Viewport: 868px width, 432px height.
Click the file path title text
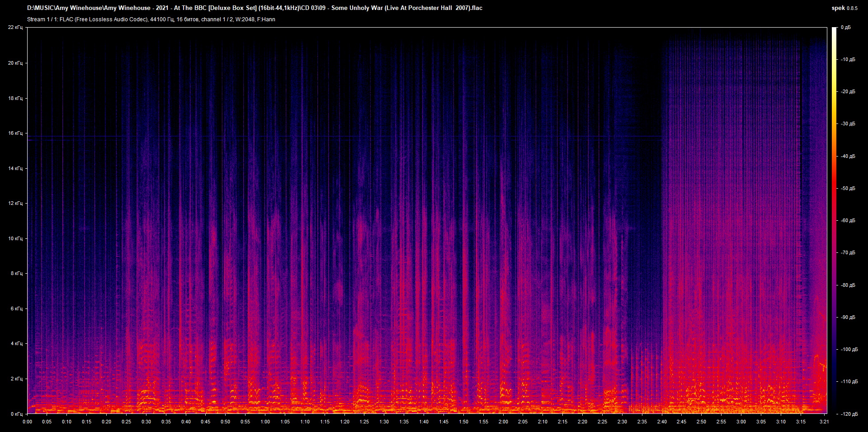[x=255, y=8]
